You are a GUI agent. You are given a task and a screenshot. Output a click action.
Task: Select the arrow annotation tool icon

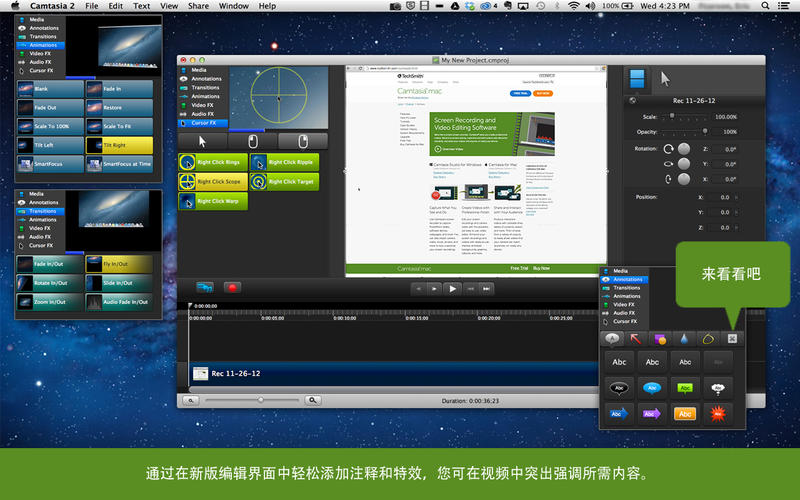tap(635, 338)
